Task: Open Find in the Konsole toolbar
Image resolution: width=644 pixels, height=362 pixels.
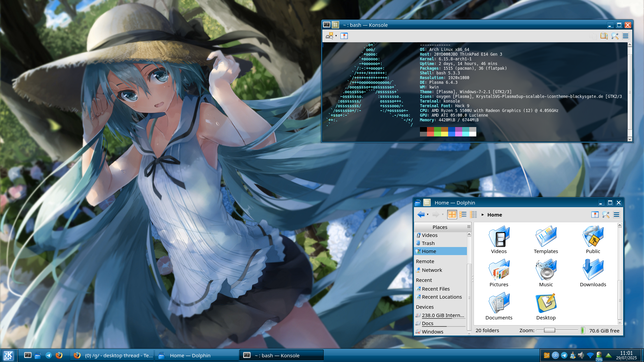Action: pyautogui.click(x=615, y=36)
